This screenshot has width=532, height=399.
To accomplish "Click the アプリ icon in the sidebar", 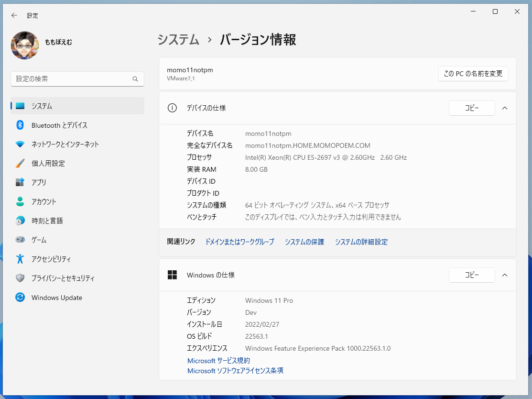I will 20,182.
